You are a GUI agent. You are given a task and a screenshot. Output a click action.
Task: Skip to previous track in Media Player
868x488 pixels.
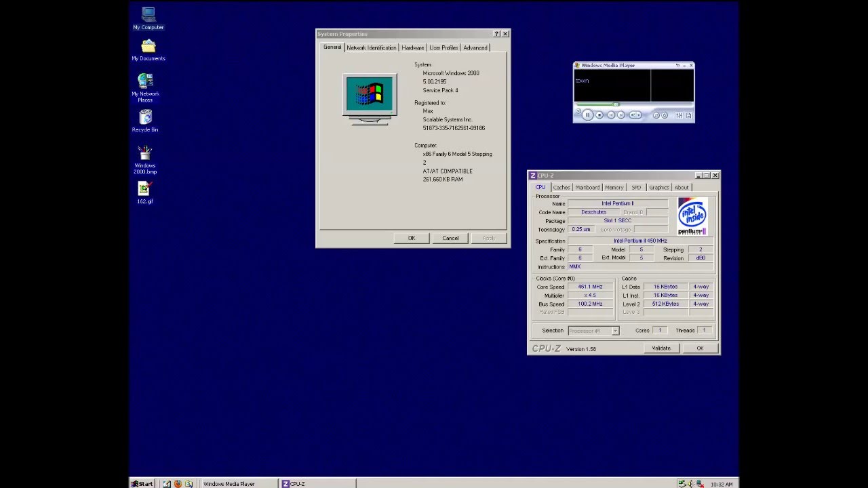pos(611,115)
